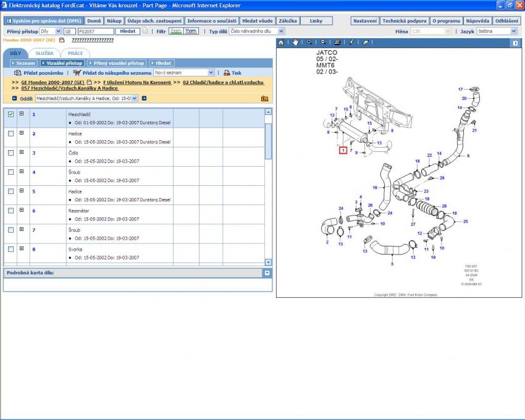
Task: Switch to the PRÁCE tab
Action: (x=75, y=53)
